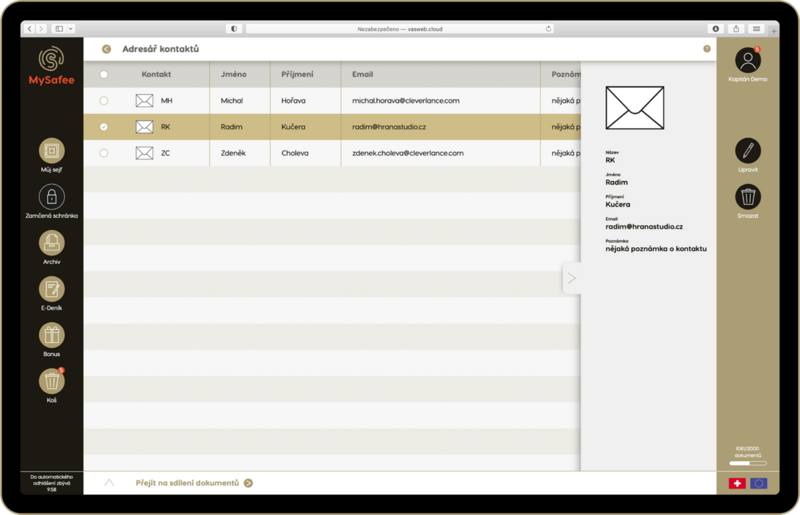Click the arrow icon after Přejít na sdílení

click(248, 483)
